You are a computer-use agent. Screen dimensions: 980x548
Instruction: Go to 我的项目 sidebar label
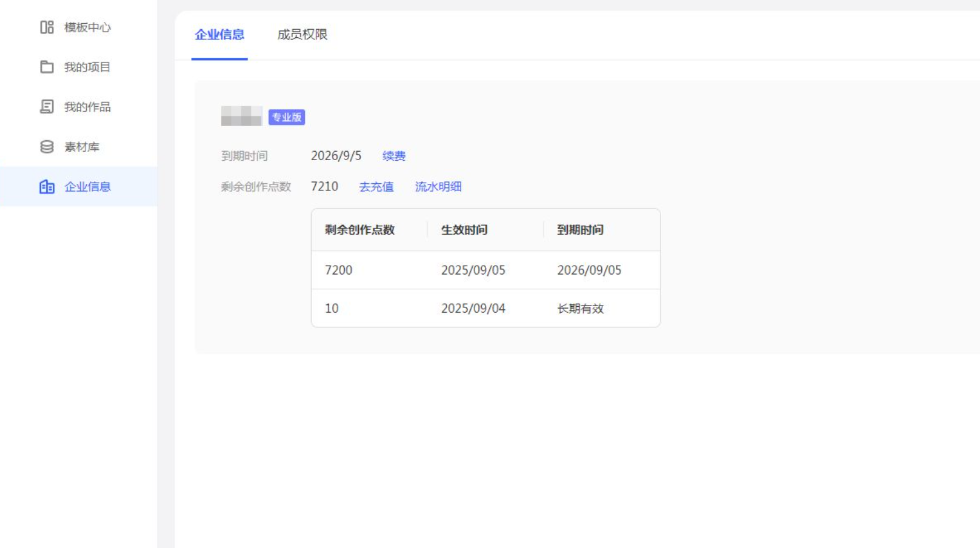click(x=87, y=67)
